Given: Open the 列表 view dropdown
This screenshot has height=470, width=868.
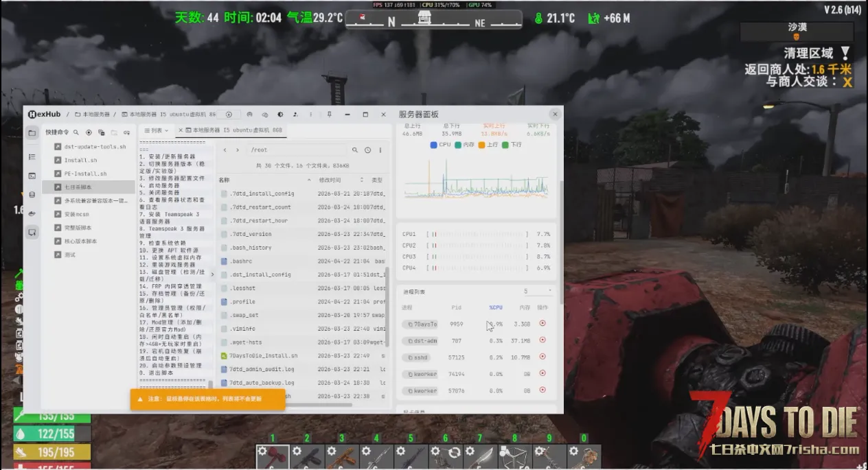Looking at the screenshot, I should (157, 130).
